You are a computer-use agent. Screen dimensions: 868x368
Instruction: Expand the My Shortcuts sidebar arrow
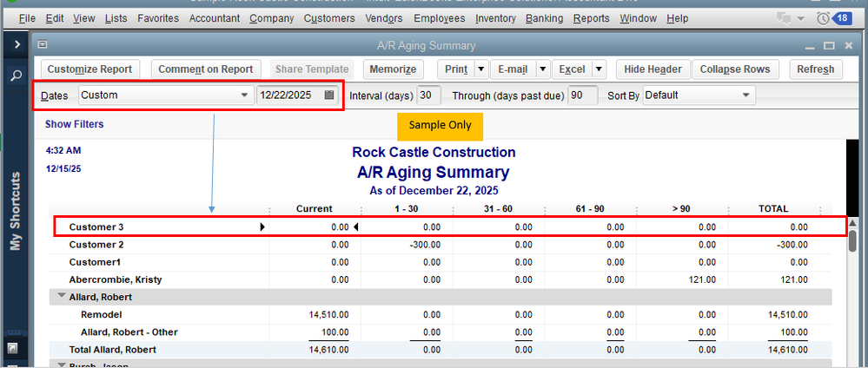pyautogui.click(x=16, y=43)
